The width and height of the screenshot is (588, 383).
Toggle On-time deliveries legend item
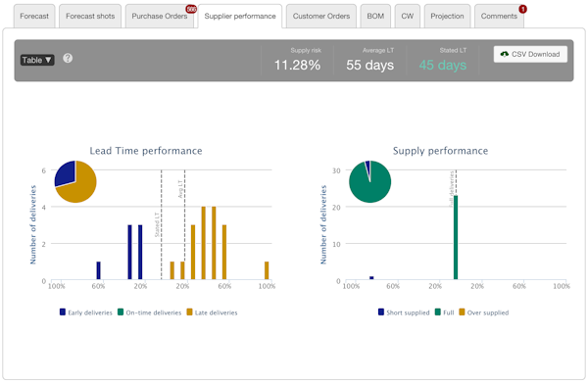coord(149,312)
